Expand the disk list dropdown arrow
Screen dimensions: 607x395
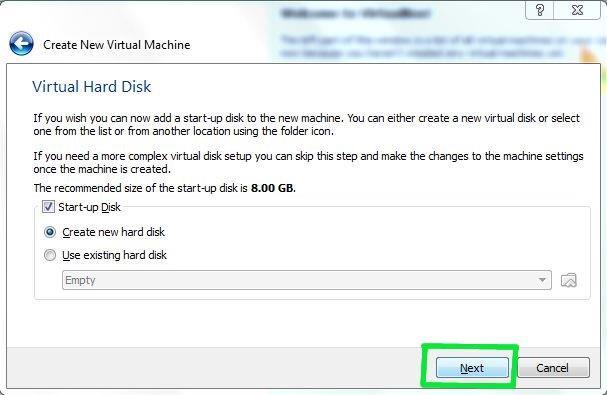(x=542, y=280)
